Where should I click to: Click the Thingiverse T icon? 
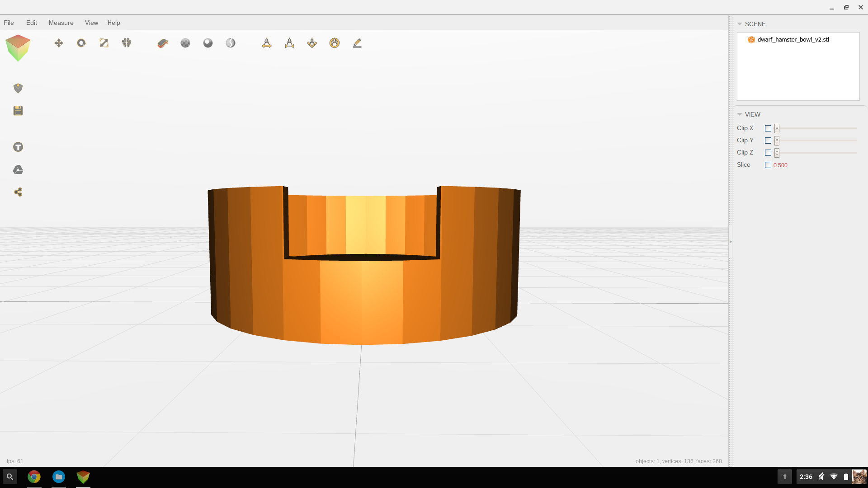point(18,147)
